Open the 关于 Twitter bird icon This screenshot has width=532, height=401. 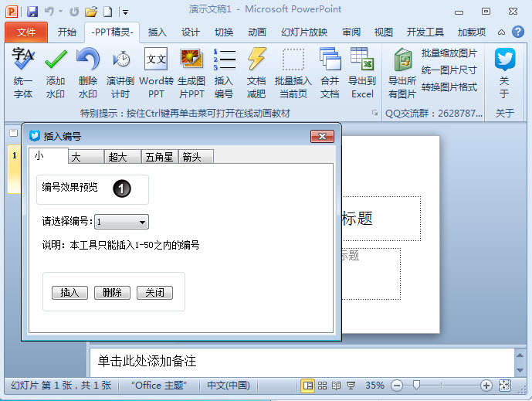pos(504,59)
